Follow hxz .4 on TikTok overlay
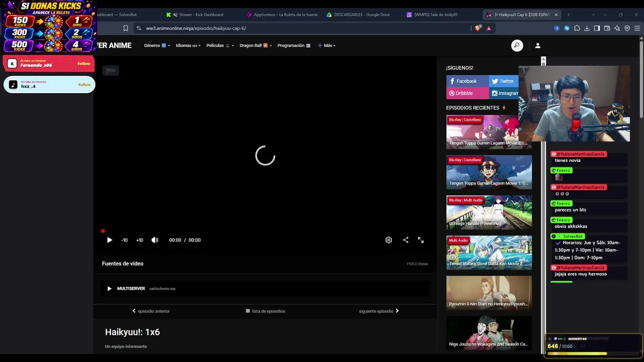The height and width of the screenshot is (362, 644). pos(85,85)
